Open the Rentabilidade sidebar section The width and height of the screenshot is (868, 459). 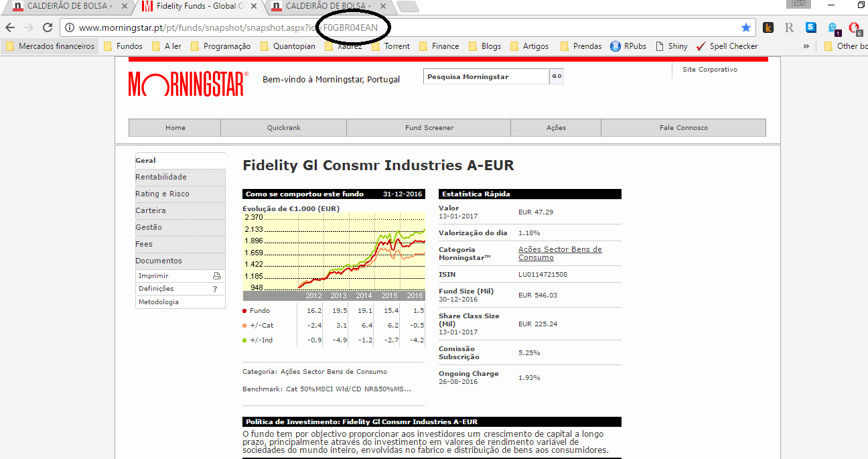[180, 177]
